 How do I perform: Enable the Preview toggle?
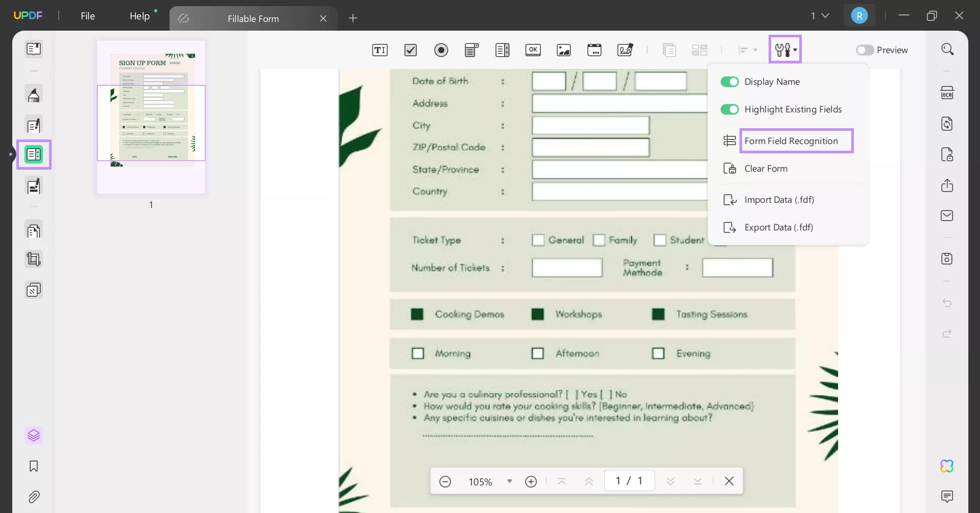coord(865,50)
